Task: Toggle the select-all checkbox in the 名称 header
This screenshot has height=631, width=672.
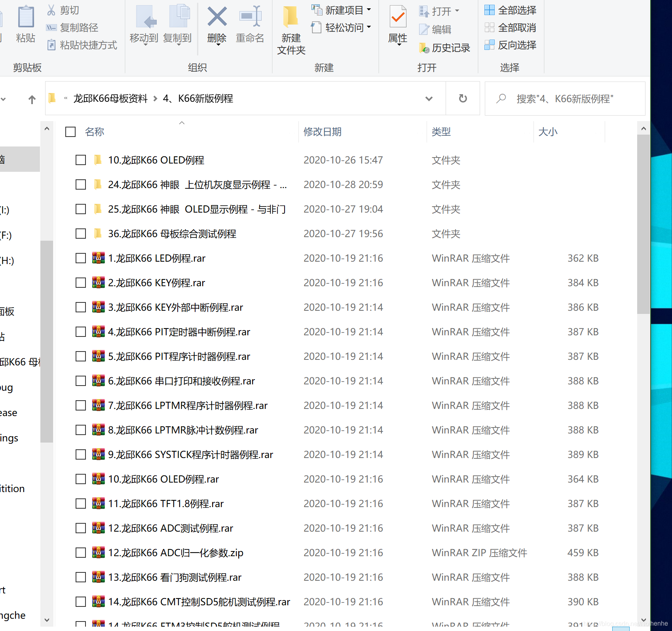Action: 70,132
